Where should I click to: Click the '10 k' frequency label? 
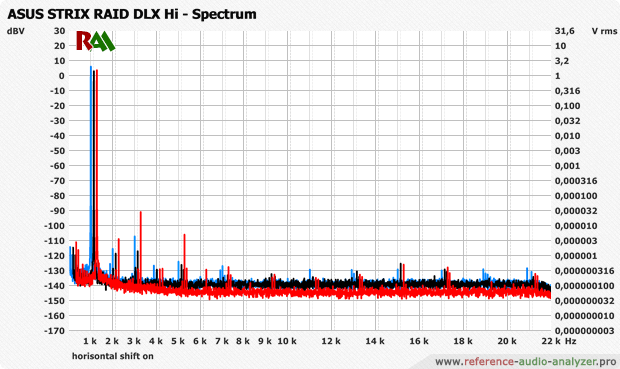point(287,341)
